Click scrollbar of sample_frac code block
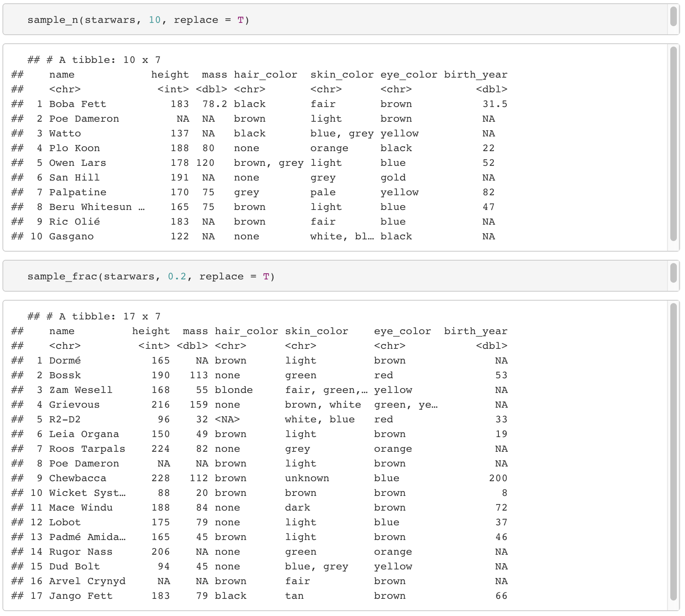The height and width of the screenshot is (616, 685). coord(674,273)
